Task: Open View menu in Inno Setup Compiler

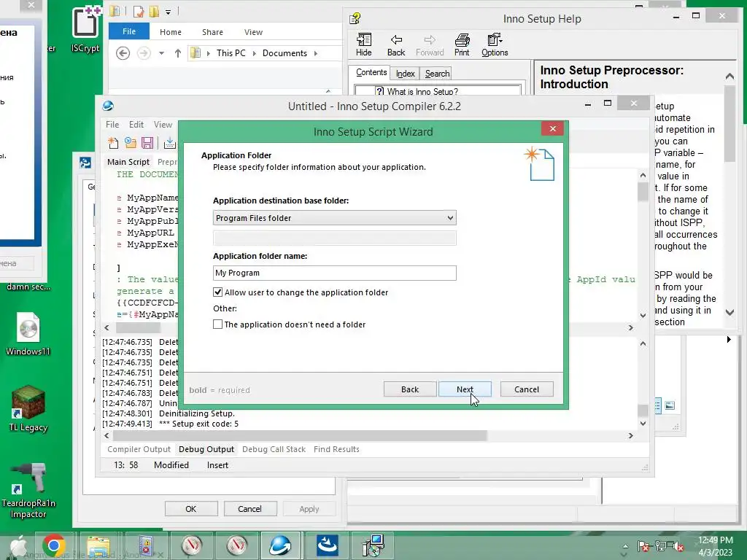Action: pyautogui.click(x=163, y=124)
